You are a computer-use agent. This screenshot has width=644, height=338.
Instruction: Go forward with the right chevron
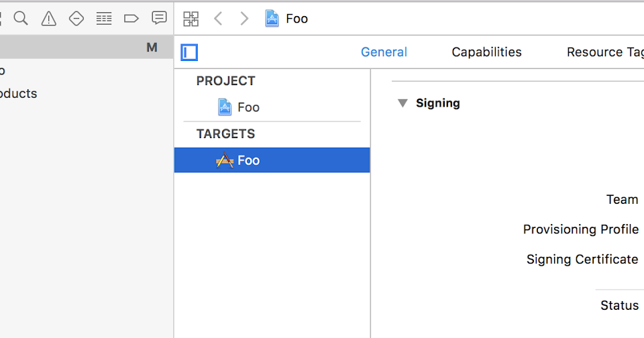click(244, 19)
